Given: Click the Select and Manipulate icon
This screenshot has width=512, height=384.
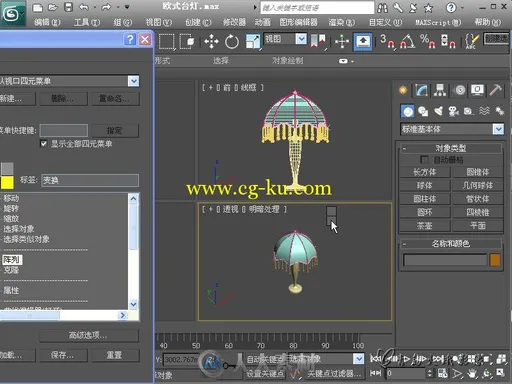Looking at the screenshot, I should point(342,42).
